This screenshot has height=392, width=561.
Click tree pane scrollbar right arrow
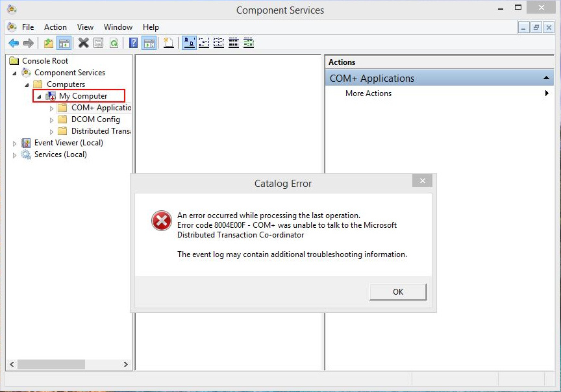tap(125, 364)
